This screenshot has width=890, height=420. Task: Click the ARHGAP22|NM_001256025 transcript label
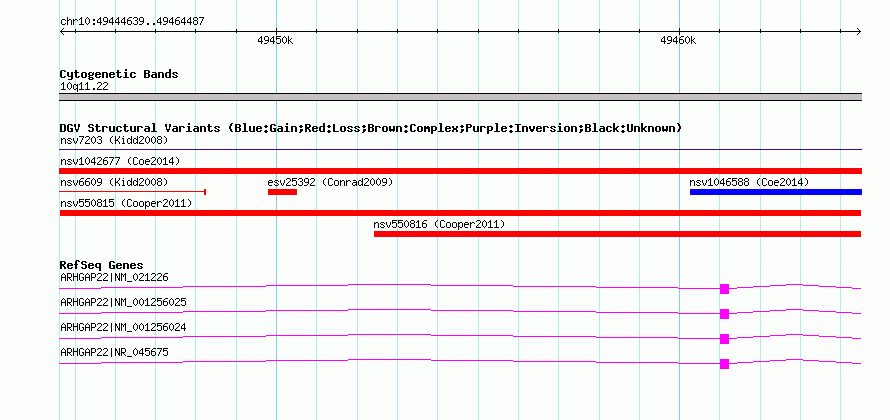(123, 303)
